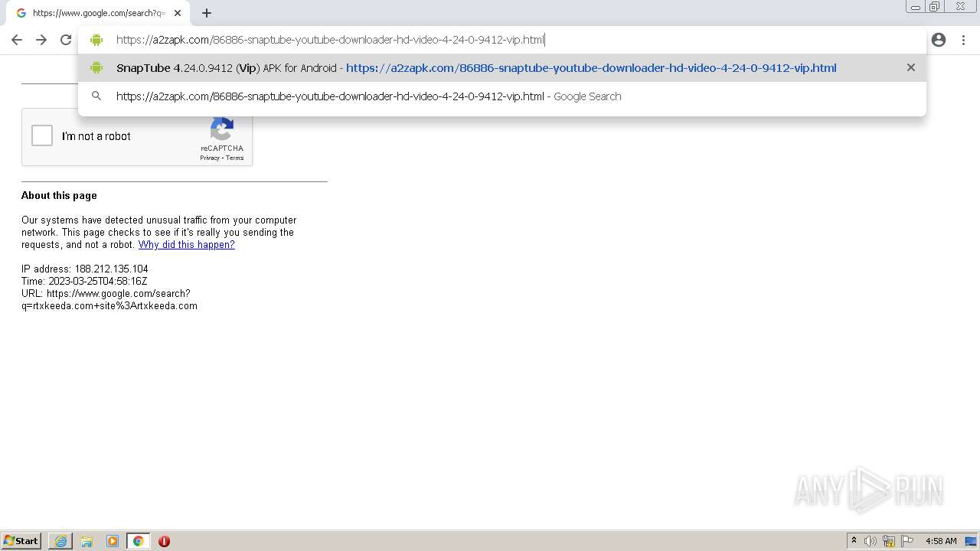Open the Chrome profile menu
This screenshot has height=551, width=980.
(x=939, y=40)
